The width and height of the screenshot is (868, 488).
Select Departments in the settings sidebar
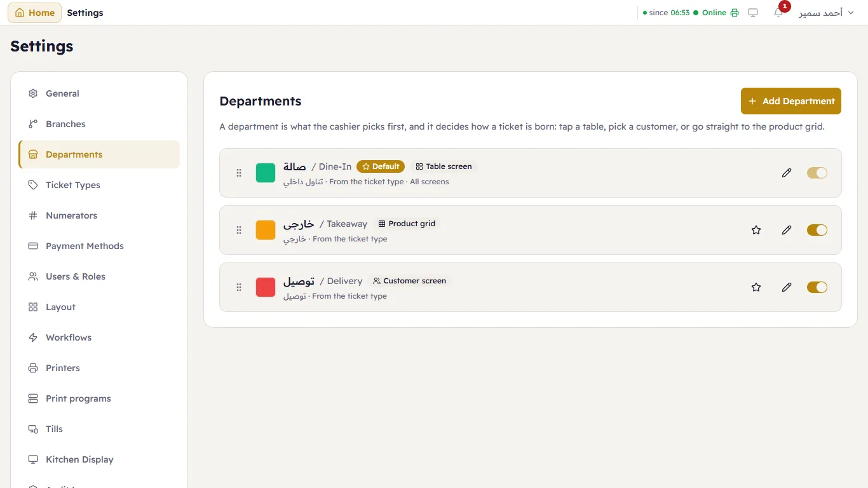(x=99, y=154)
